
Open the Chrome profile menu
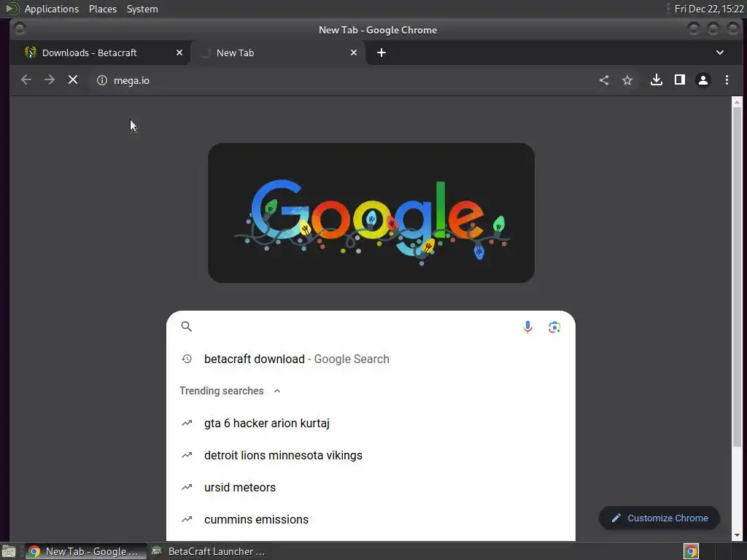(x=703, y=80)
